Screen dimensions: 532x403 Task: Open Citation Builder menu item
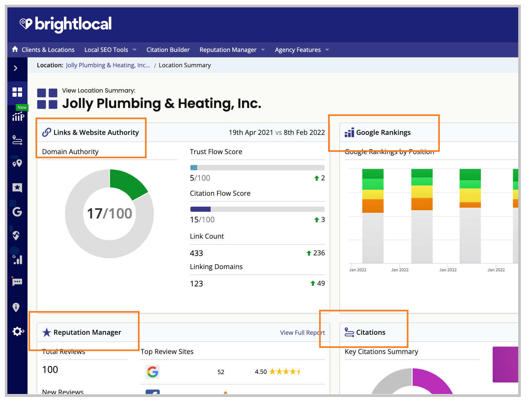point(168,50)
